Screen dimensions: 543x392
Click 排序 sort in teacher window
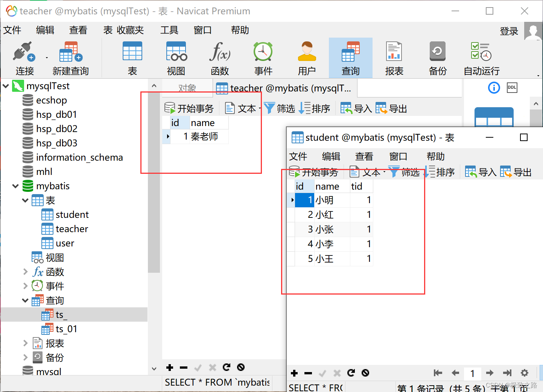pos(315,109)
